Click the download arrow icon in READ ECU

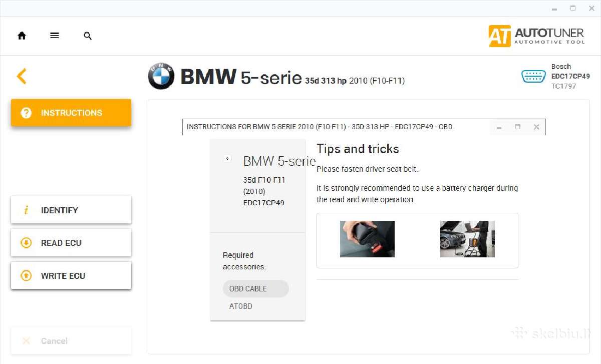(26, 243)
